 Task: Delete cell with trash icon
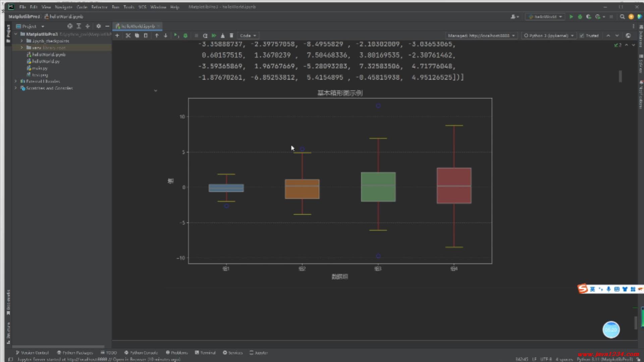click(x=231, y=36)
